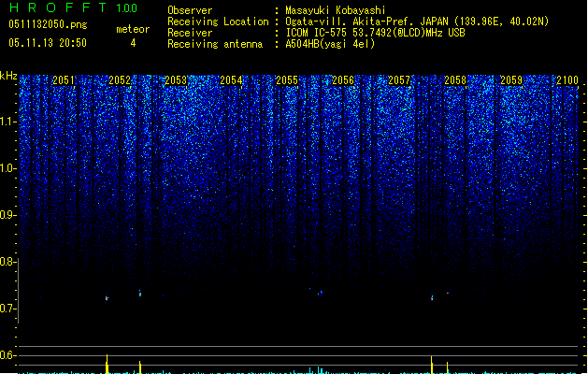588x374 pixels.
Task: Click the small echo dot at 2058
Action: pos(448,293)
